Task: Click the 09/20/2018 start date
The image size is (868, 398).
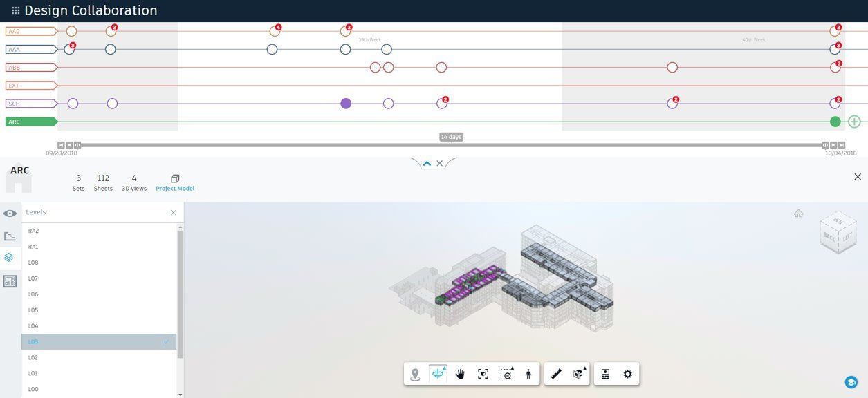Action: coord(62,153)
